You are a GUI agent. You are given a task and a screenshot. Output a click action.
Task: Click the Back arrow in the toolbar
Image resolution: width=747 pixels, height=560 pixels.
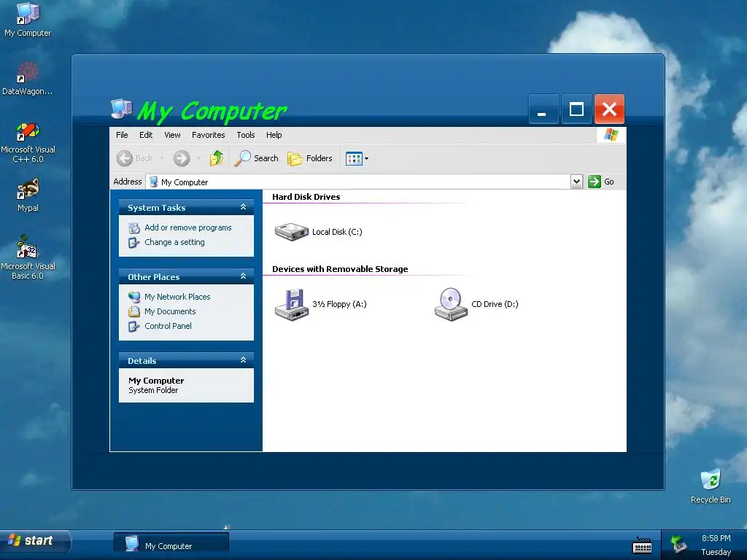click(135, 158)
